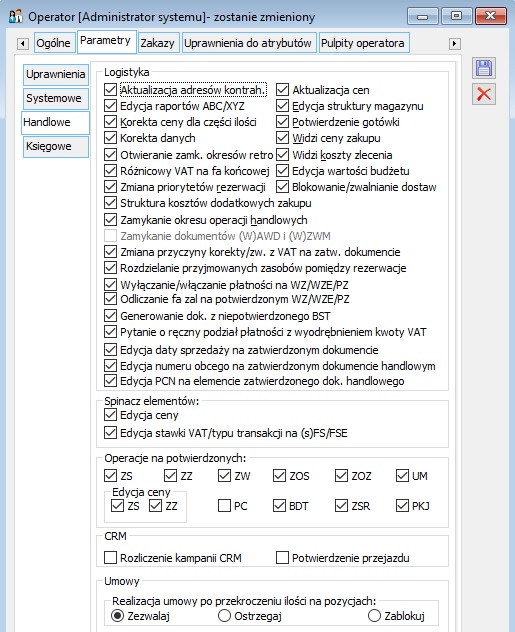Check the PC option under Operacje na potwierdzonych
This screenshot has width=515, height=632.
(x=224, y=505)
